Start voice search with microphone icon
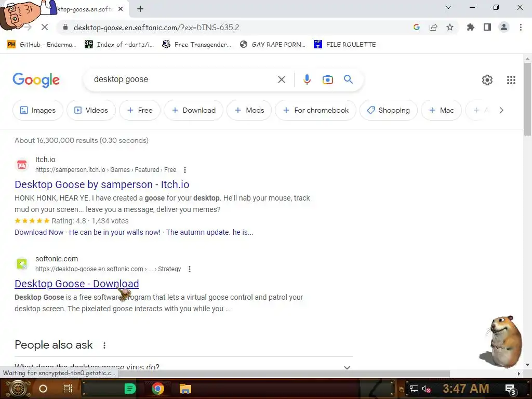The width and height of the screenshot is (532, 399). coord(307,79)
